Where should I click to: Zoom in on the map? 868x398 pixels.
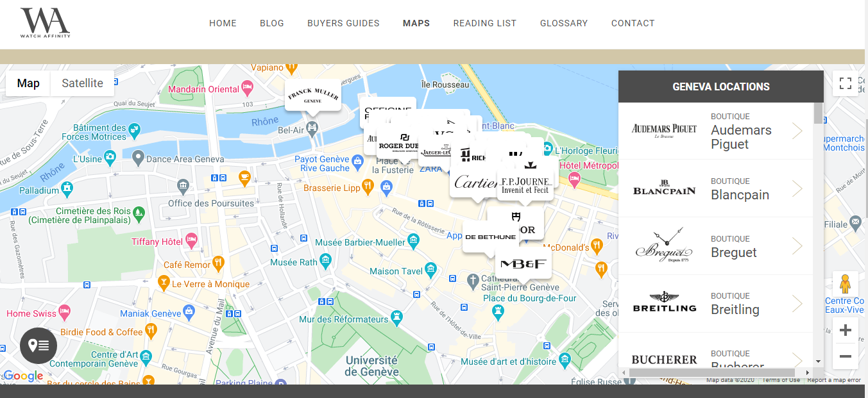tap(846, 331)
